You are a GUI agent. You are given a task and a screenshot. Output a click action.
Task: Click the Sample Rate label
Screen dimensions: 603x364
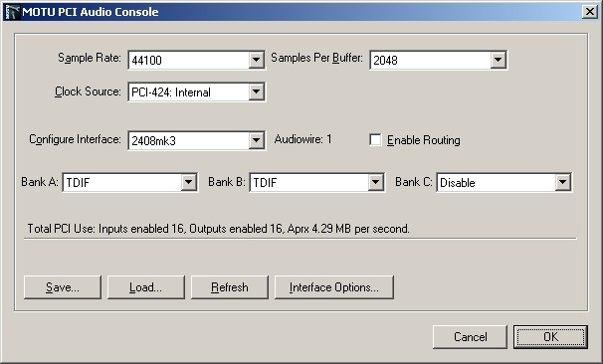tap(90, 58)
